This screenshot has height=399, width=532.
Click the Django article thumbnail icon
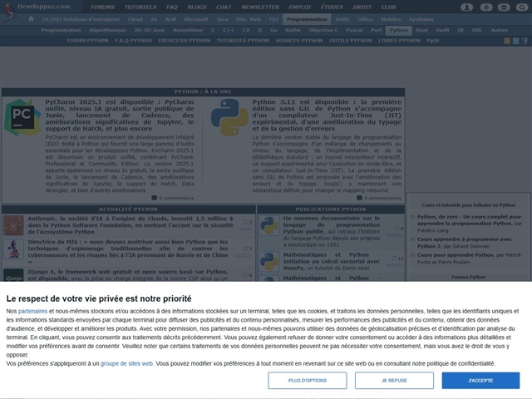13,275
